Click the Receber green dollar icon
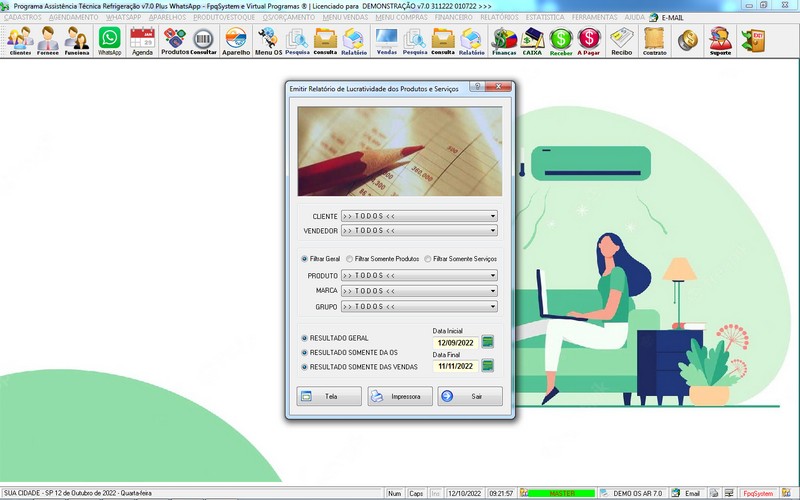The image size is (800, 500). pos(561,40)
